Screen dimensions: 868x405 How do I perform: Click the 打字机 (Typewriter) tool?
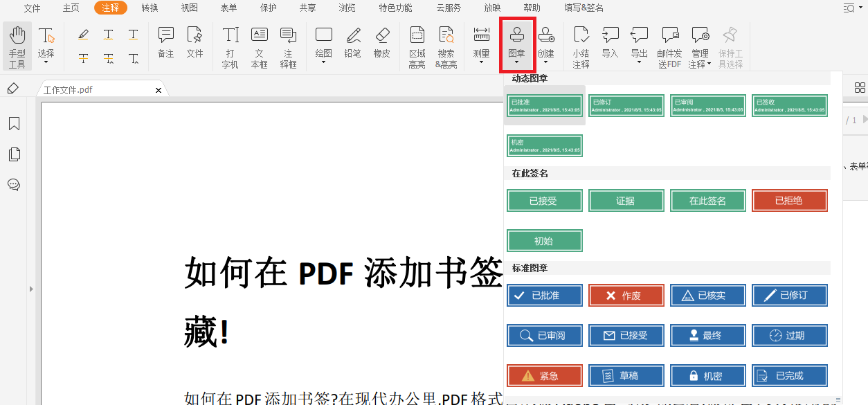229,43
